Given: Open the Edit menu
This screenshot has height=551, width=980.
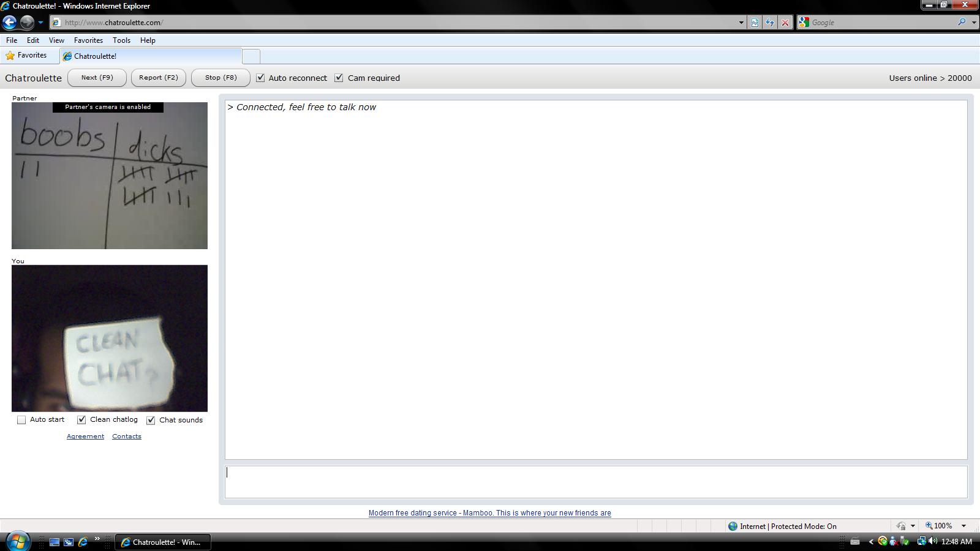Looking at the screenshot, I should pyautogui.click(x=33, y=40).
